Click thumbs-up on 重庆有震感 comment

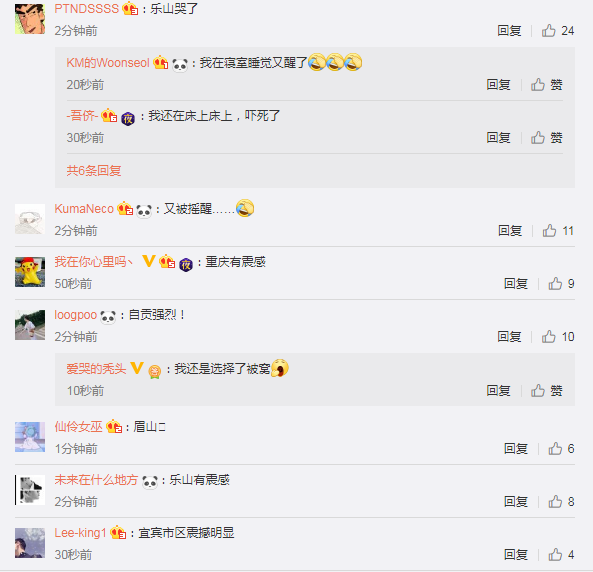point(555,283)
